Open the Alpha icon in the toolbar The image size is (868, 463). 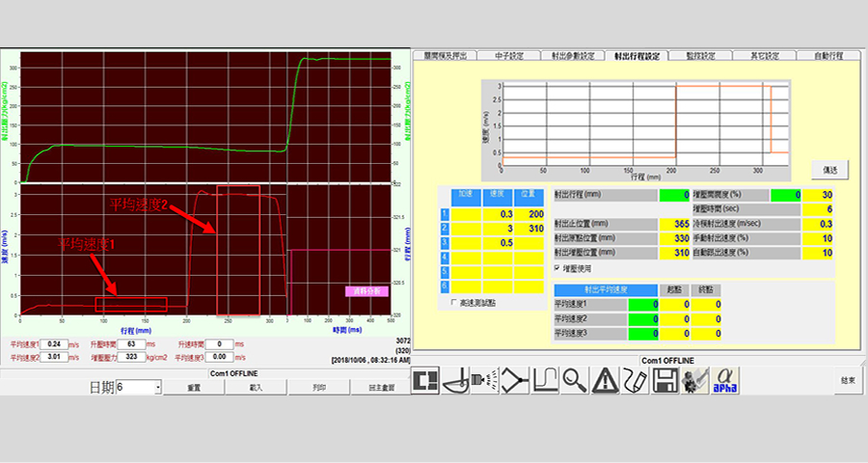click(724, 381)
